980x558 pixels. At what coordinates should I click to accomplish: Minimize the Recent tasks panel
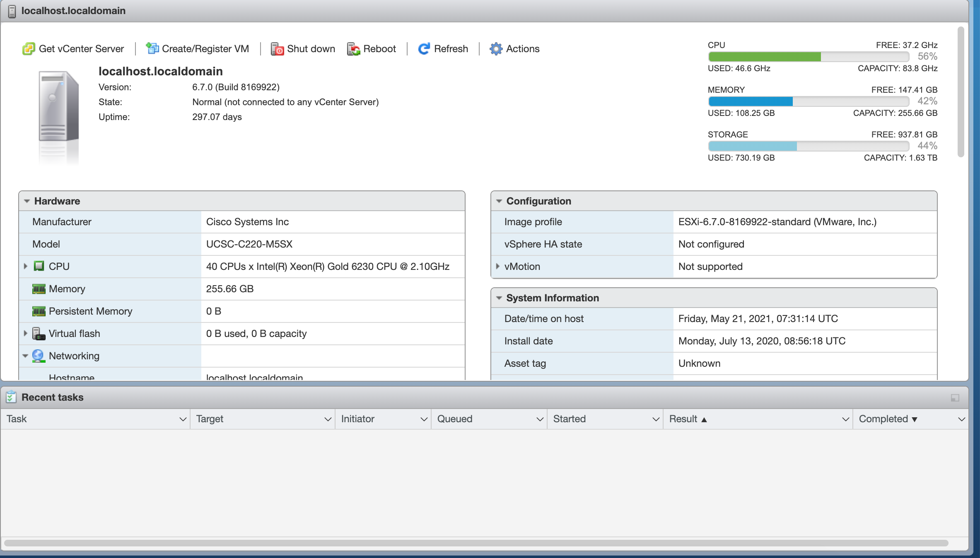(x=955, y=398)
